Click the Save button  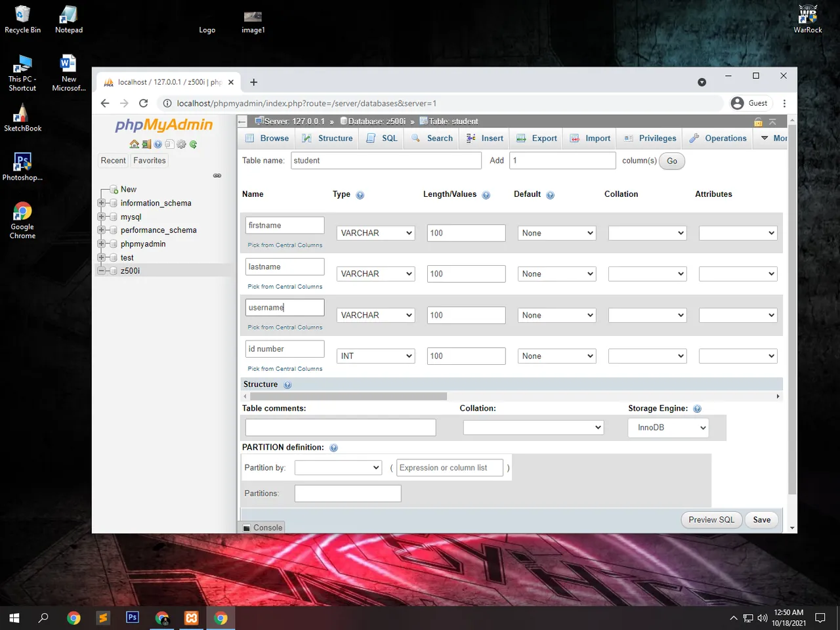(762, 520)
